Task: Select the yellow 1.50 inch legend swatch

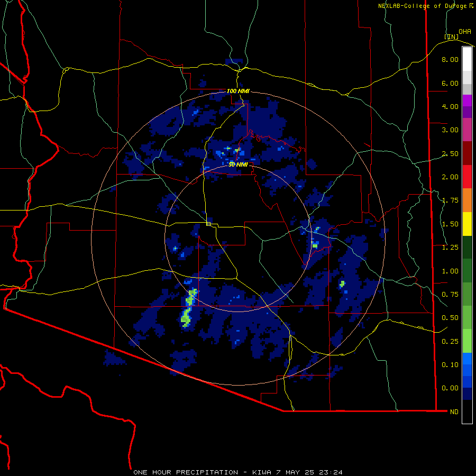Action: (x=467, y=224)
